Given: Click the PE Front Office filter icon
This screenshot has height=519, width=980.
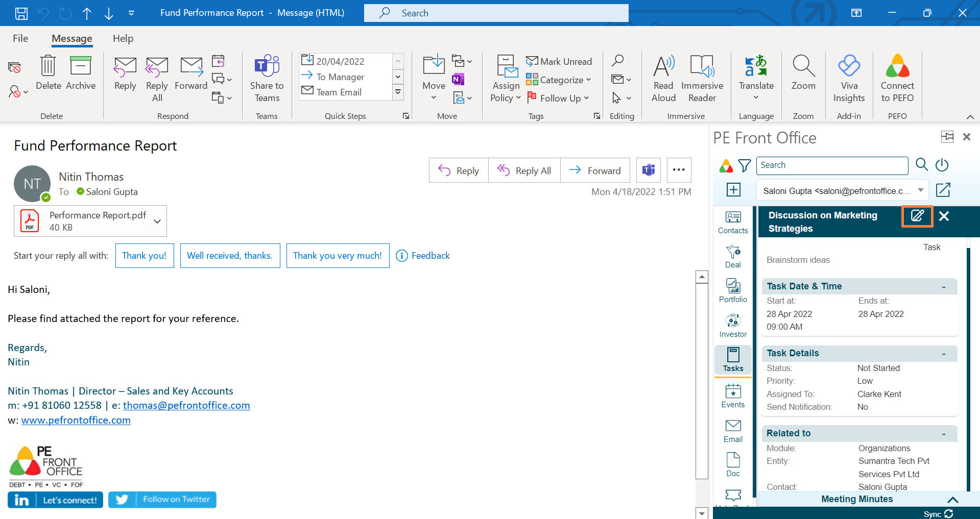Looking at the screenshot, I should (745, 165).
